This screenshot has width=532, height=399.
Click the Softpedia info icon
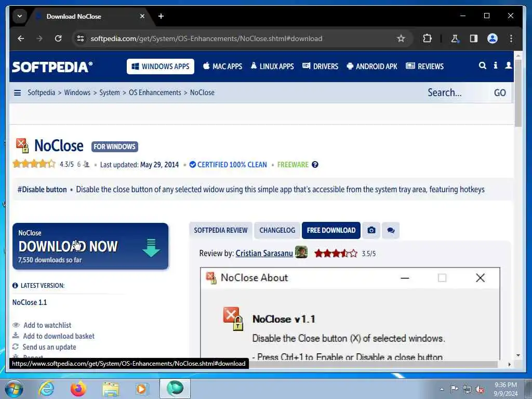(x=495, y=65)
